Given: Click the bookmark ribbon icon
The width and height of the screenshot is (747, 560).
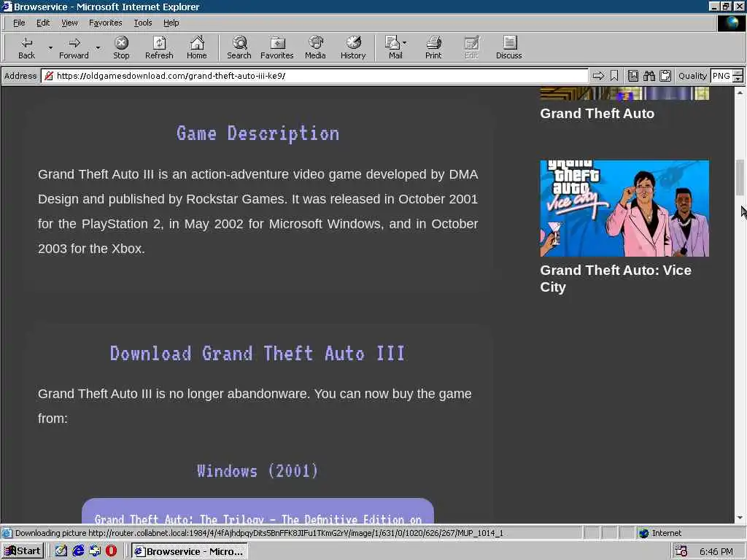Looking at the screenshot, I should (x=614, y=76).
